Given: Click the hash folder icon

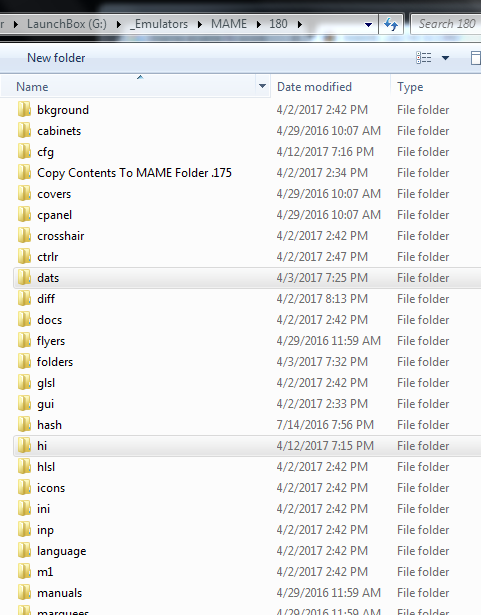Looking at the screenshot, I should tap(24, 424).
